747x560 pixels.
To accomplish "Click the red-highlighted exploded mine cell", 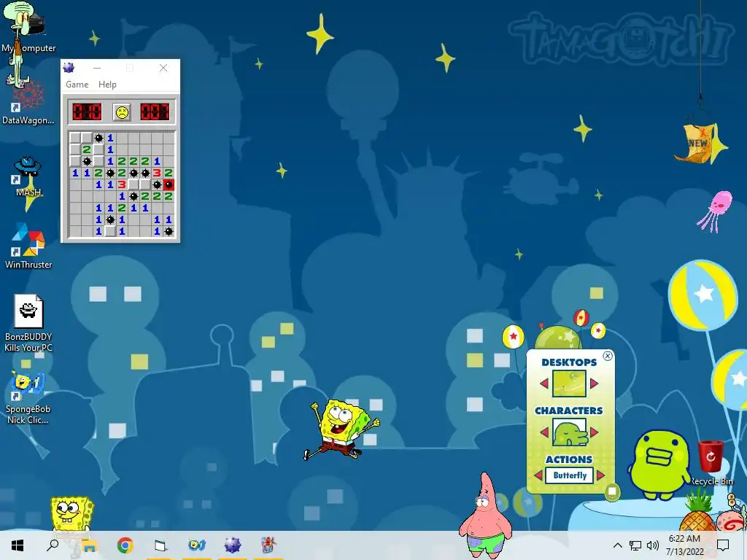I will click(169, 184).
